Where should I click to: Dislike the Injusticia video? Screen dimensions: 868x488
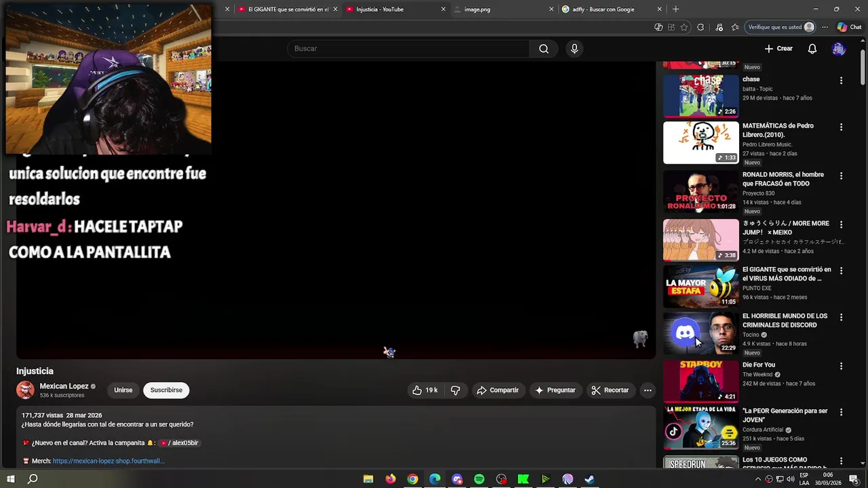[456, 390]
